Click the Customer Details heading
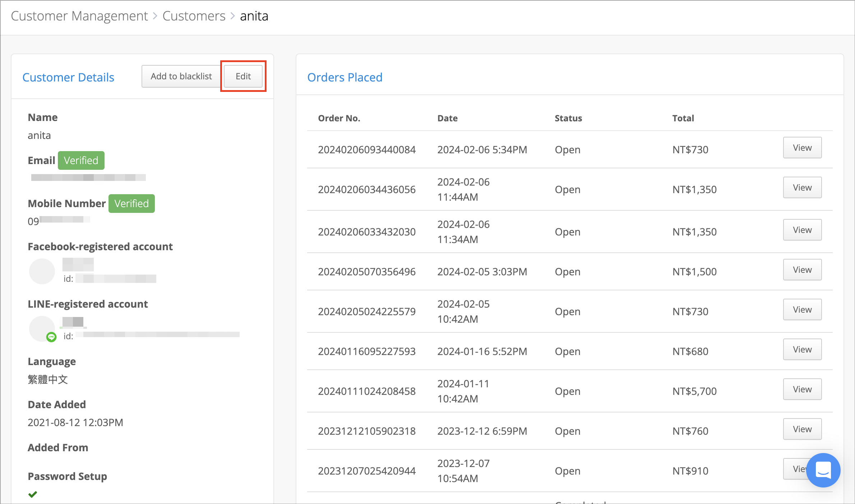 68,77
